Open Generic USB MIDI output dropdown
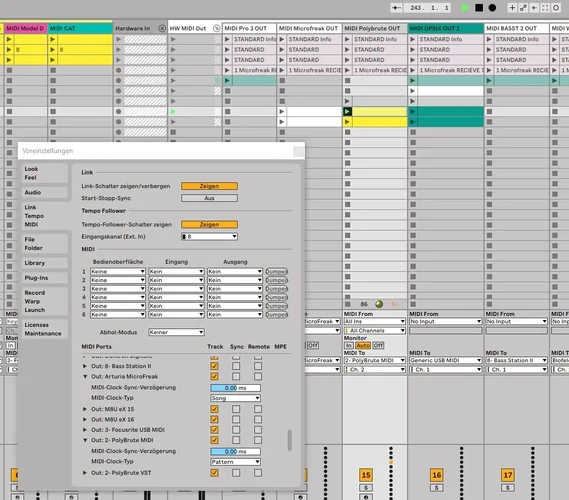Image resolution: width=569 pixels, height=500 pixels. [x=446, y=360]
